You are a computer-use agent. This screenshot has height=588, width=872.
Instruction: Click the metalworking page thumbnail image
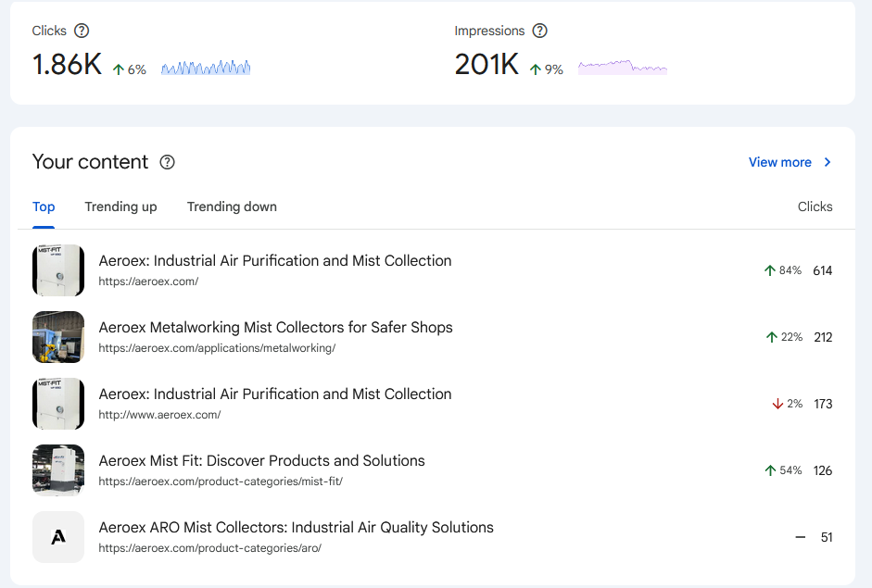point(58,337)
